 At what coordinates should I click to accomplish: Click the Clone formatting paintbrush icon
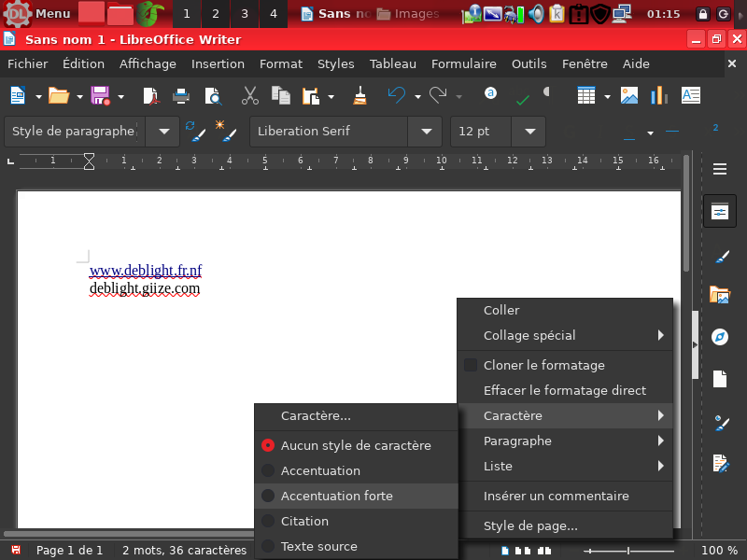click(359, 96)
